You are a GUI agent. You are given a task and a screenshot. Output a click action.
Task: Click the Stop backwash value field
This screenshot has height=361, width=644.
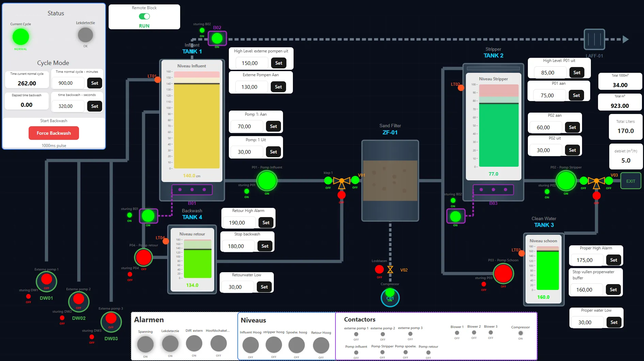(x=238, y=246)
